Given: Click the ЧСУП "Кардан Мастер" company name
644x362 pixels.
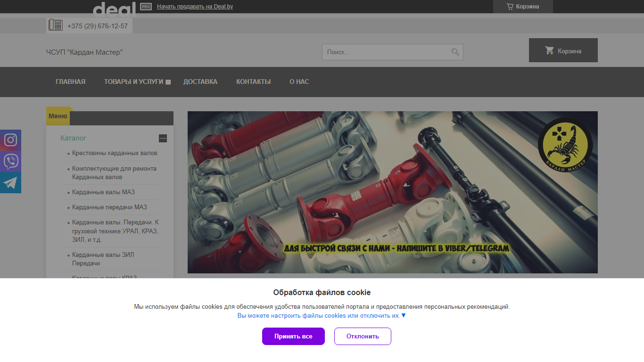Looking at the screenshot, I should pyautogui.click(x=84, y=52).
